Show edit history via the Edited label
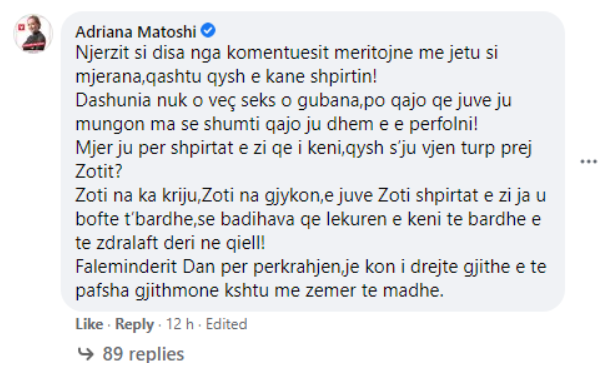This screenshot has height=374, width=609. pyautogui.click(x=226, y=324)
